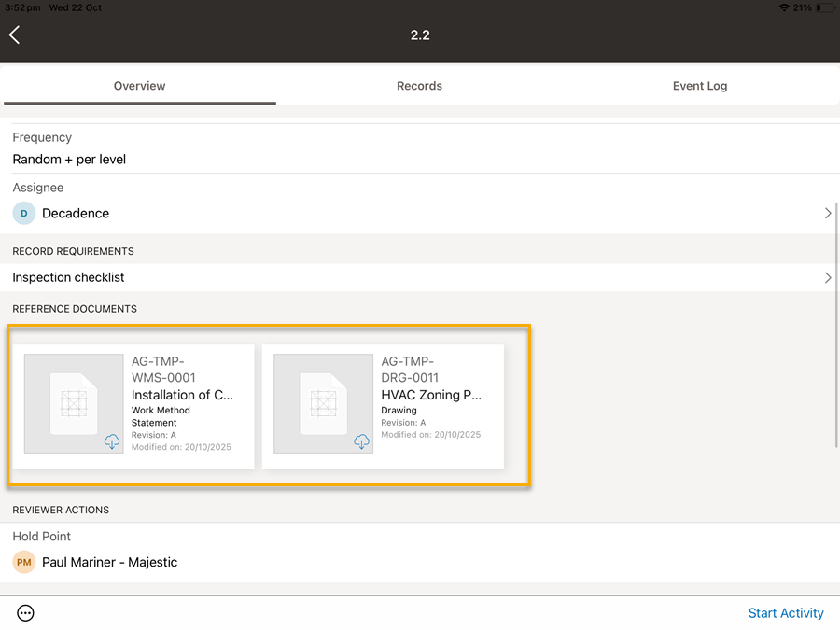Tap the Random + per level frequency field
The width and height of the screenshot is (840, 630).
pyautogui.click(x=69, y=160)
